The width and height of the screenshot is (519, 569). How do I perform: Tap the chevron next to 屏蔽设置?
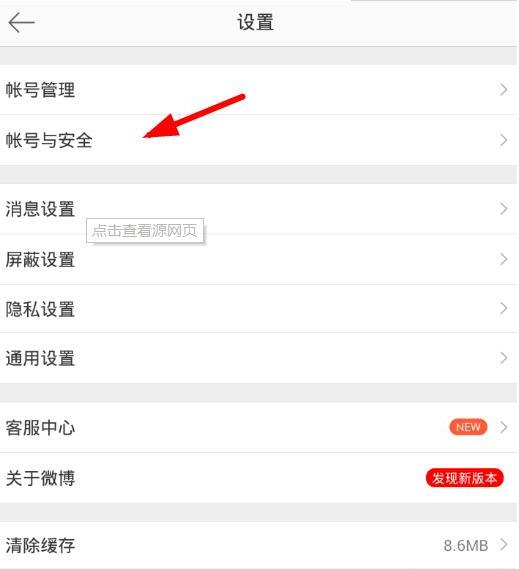tap(503, 259)
